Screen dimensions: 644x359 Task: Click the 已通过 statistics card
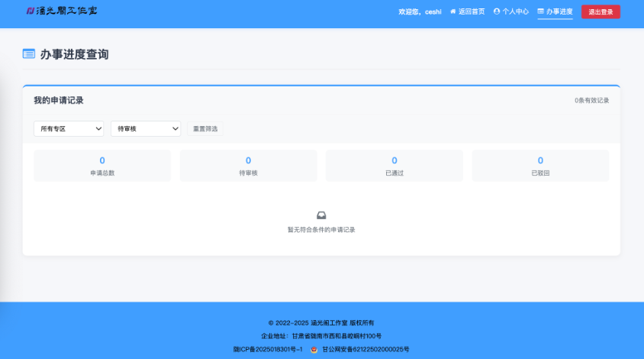pyautogui.click(x=394, y=166)
